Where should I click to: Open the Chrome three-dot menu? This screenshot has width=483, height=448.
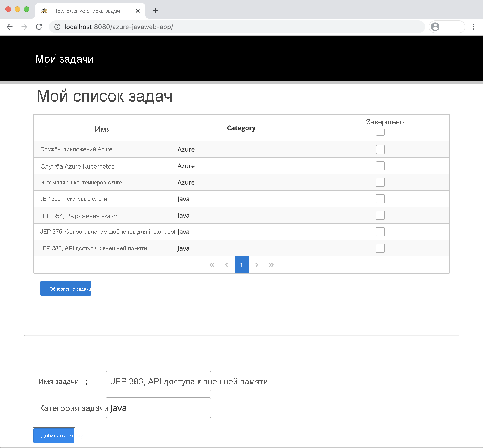click(x=474, y=27)
